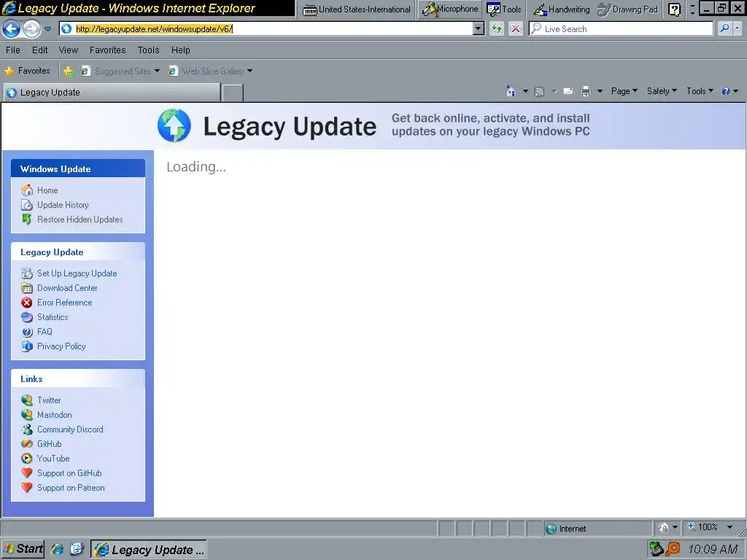Image resolution: width=747 pixels, height=560 pixels.
Task: Open Restore Hidden Updates link
Action: click(x=80, y=219)
